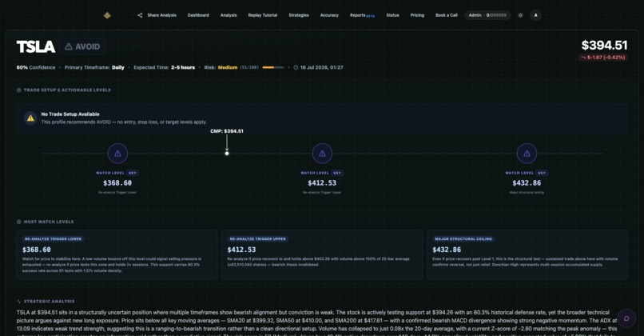The width and height of the screenshot is (644, 336).
Task: Click the $412.53 value in Must Watch card
Action: click(x=241, y=250)
